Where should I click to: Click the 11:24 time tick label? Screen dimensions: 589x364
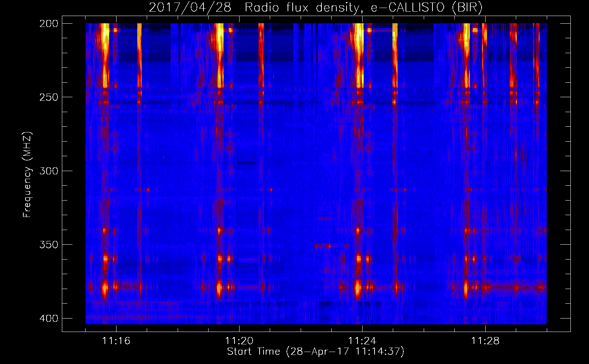pyautogui.click(x=362, y=341)
